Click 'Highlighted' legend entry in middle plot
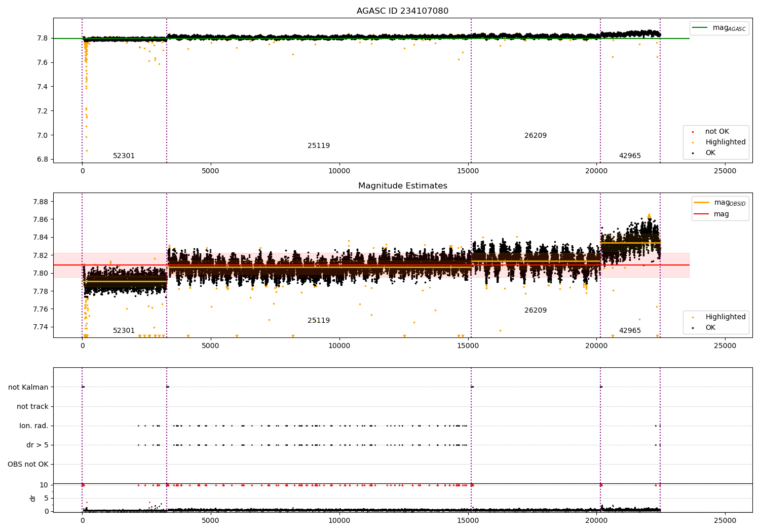Image resolution: width=760 pixels, height=532 pixels. tap(726, 317)
